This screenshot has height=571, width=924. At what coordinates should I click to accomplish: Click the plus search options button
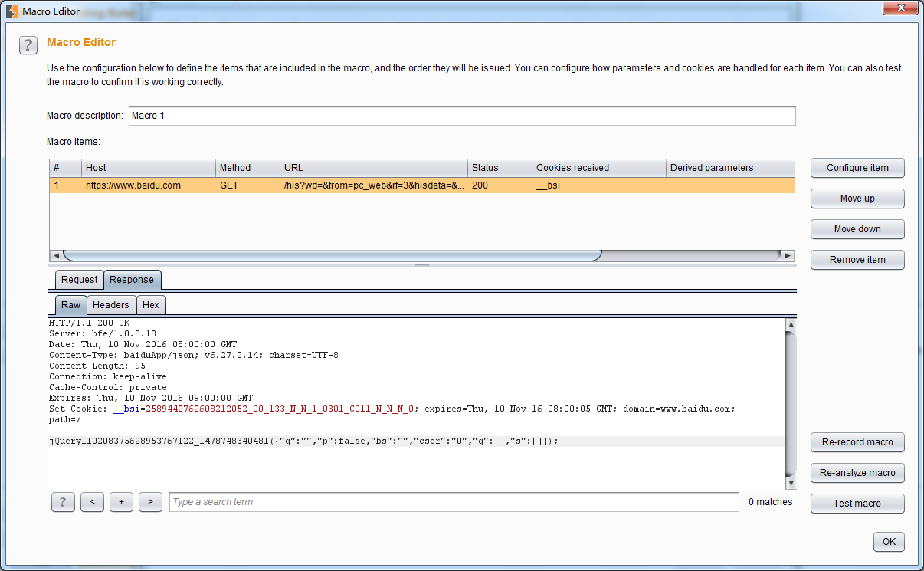pos(121,502)
